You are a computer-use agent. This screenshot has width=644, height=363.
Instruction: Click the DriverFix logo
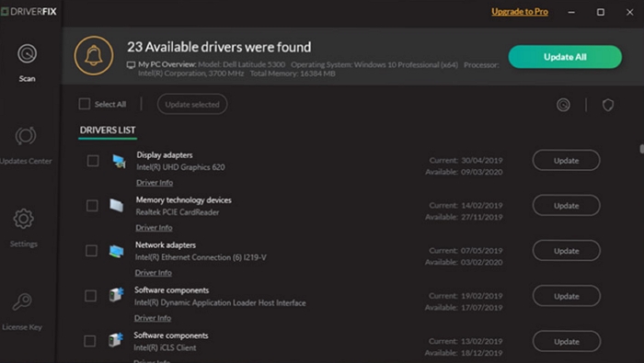tap(29, 11)
